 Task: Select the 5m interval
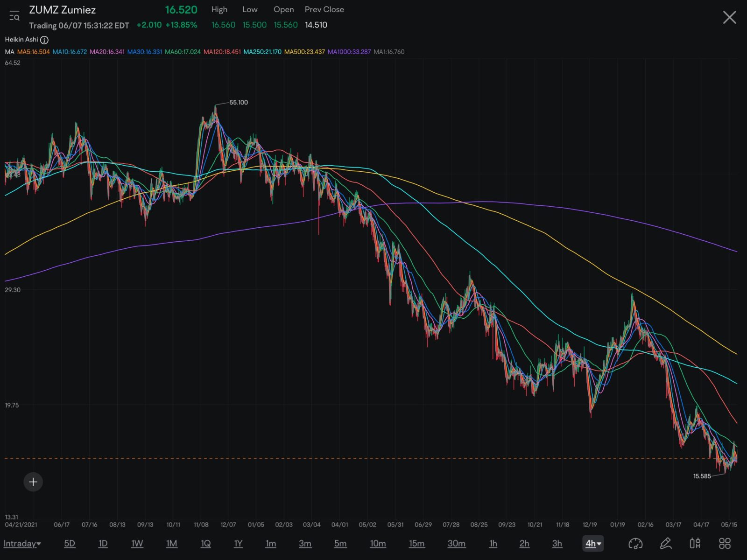(340, 544)
